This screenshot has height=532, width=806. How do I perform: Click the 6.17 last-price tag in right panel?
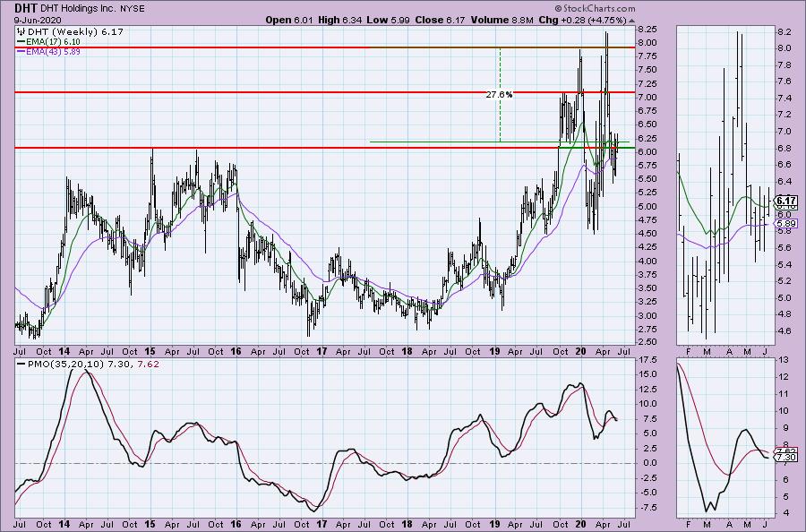[787, 201]
